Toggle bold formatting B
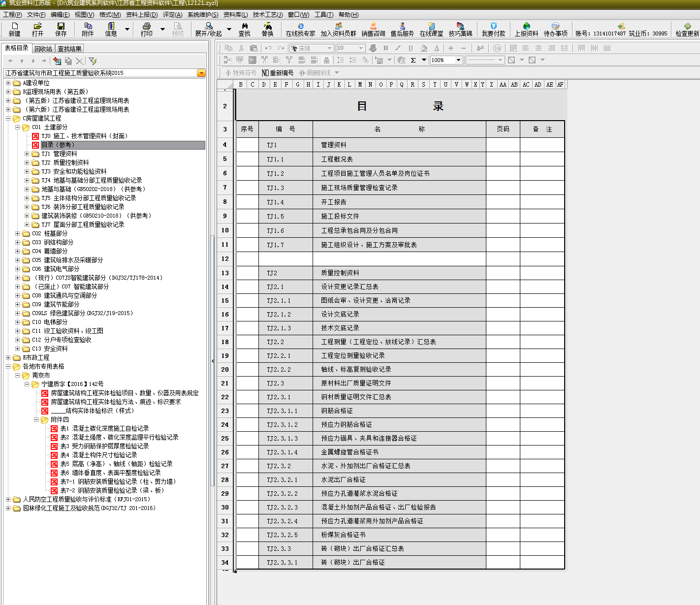This screenshot has height=605, width=700. pyautogui.click(x=385, y=48)
